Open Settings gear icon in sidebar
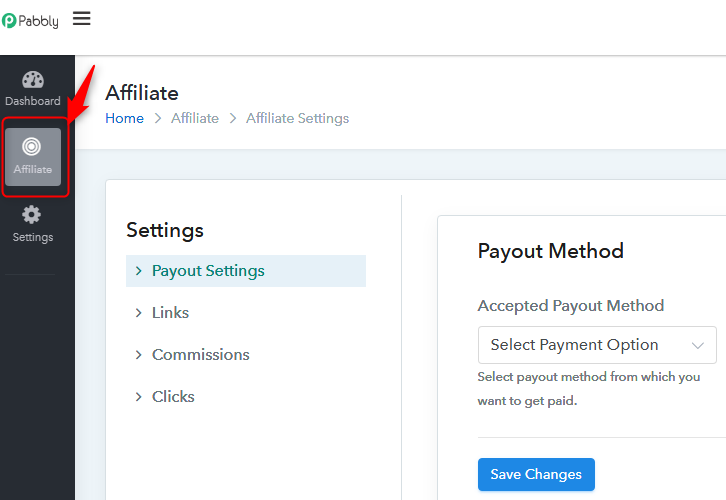 [32, 215]
